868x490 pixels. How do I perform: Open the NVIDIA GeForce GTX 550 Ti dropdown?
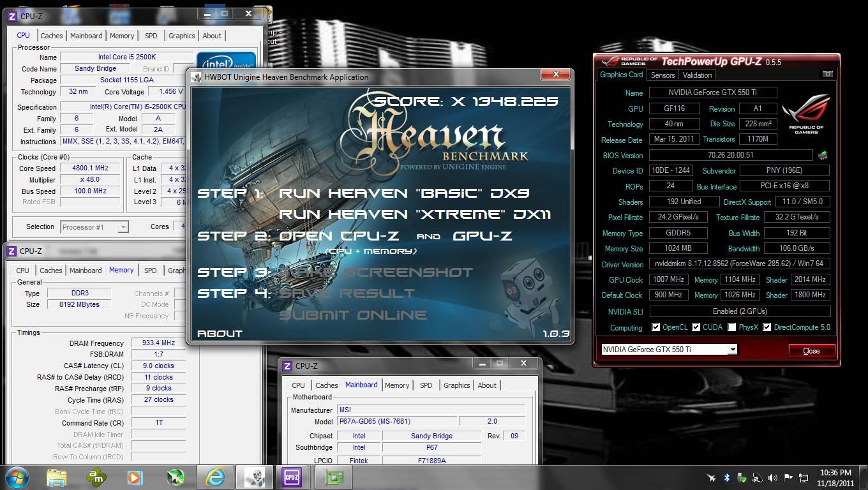pyautogui.click(x=733, y=350)
